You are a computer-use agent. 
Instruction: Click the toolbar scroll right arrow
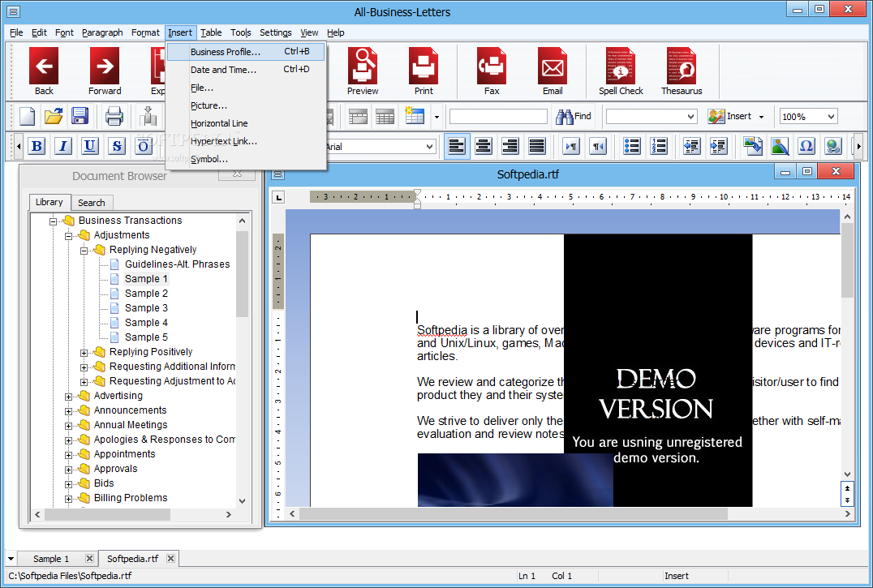(858, 146)
